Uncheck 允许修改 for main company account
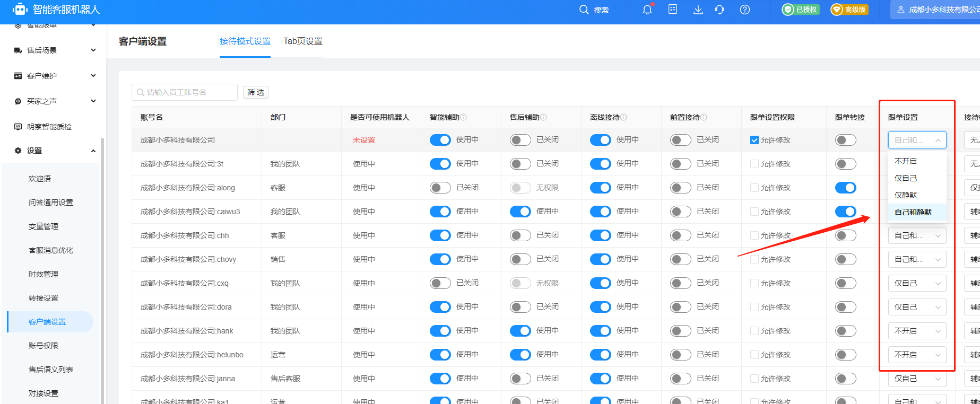Screen dimensions: 980x404 coord(754,140)
